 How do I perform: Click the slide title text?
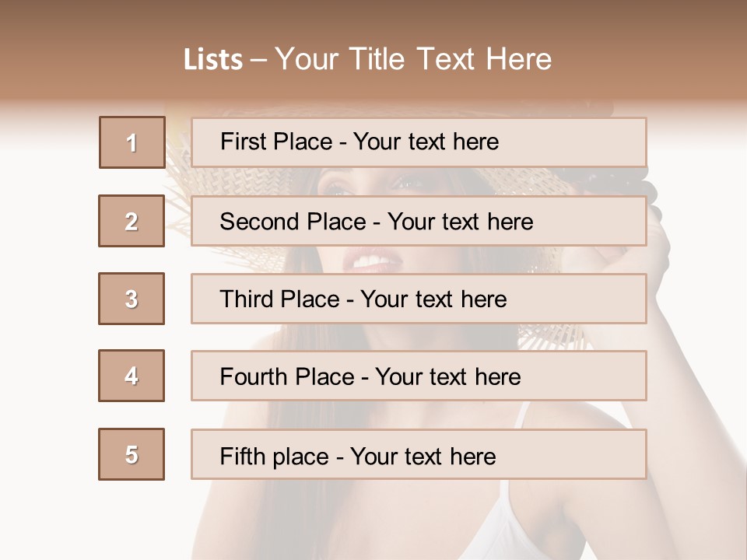tap(368, 59)
